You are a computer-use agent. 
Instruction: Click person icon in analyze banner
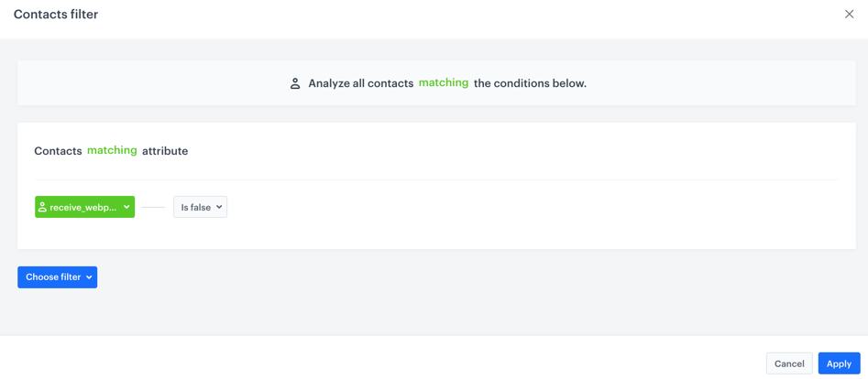pyautogui.click(x=295, y=83)
